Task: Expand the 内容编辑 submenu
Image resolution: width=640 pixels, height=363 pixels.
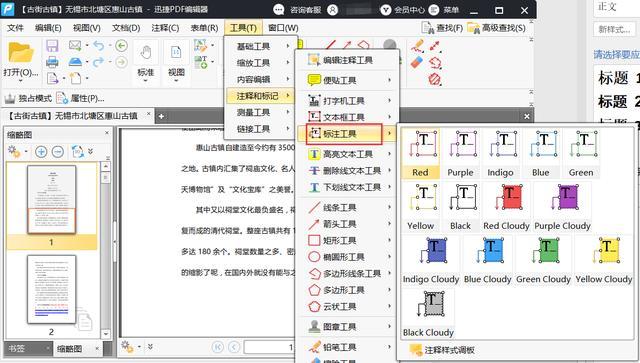Action: (259, 79)
